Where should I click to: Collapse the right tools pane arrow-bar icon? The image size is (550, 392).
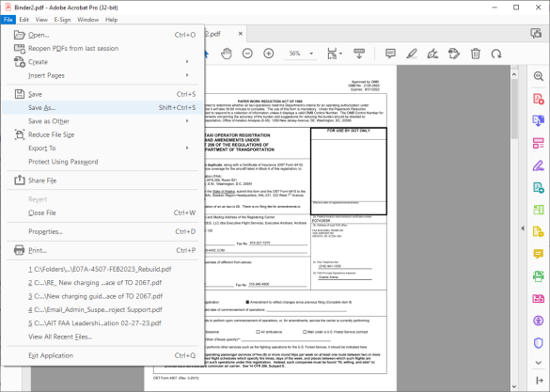point(540,380)
